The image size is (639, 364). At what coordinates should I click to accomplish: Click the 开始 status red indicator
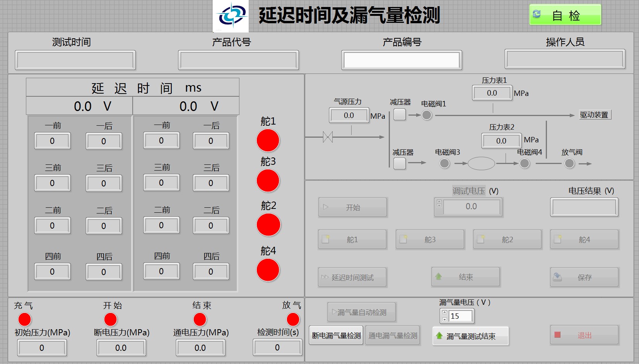pos(111,320)
